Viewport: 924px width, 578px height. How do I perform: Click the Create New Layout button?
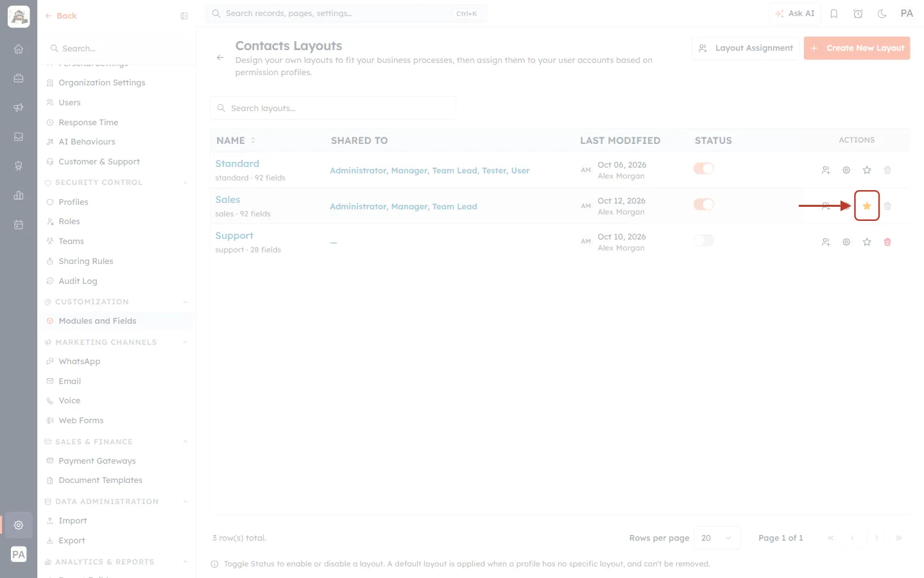[857, 48]
